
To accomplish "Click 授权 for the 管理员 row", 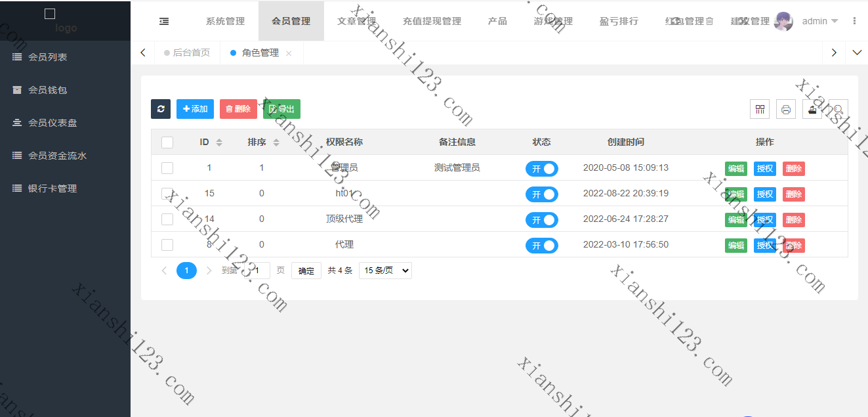I will coord(765,169).
